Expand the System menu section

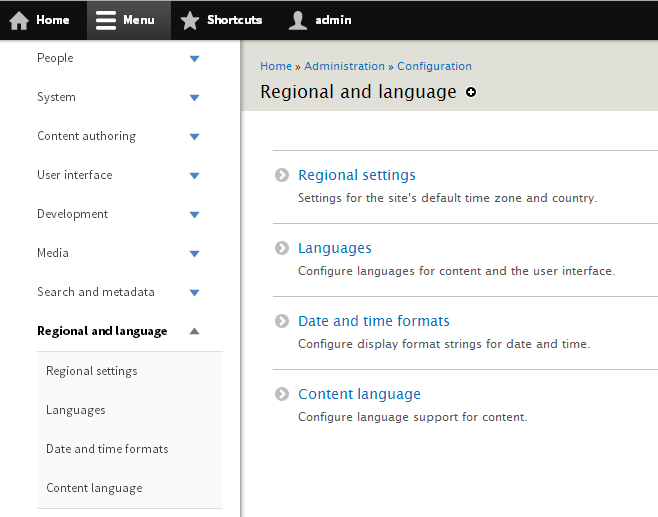(194, 98)
